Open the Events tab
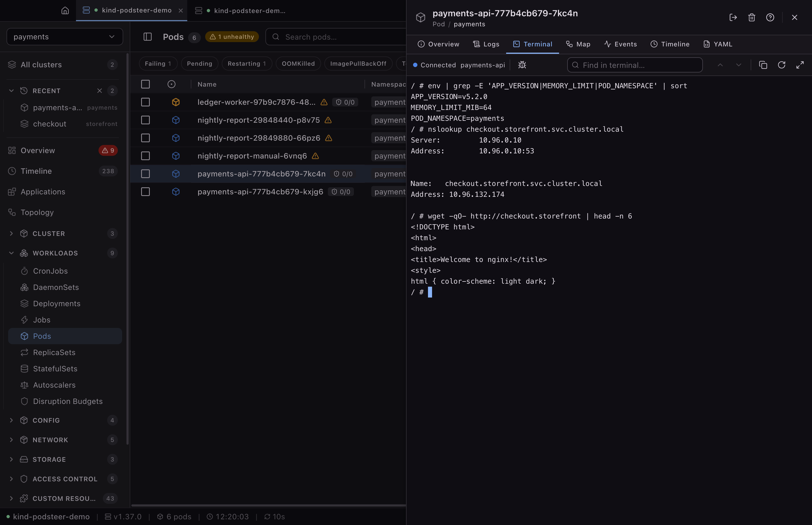812x525 pixels. coord(620,44)
